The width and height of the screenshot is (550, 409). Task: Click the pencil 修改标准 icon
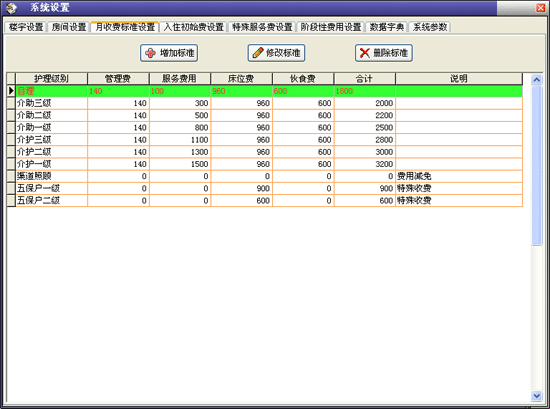pyautogui.click(x=258, y=53)
